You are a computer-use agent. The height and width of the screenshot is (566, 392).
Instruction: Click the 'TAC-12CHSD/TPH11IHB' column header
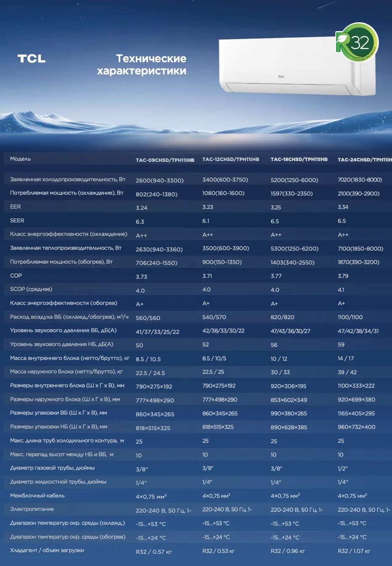(231, 159)
